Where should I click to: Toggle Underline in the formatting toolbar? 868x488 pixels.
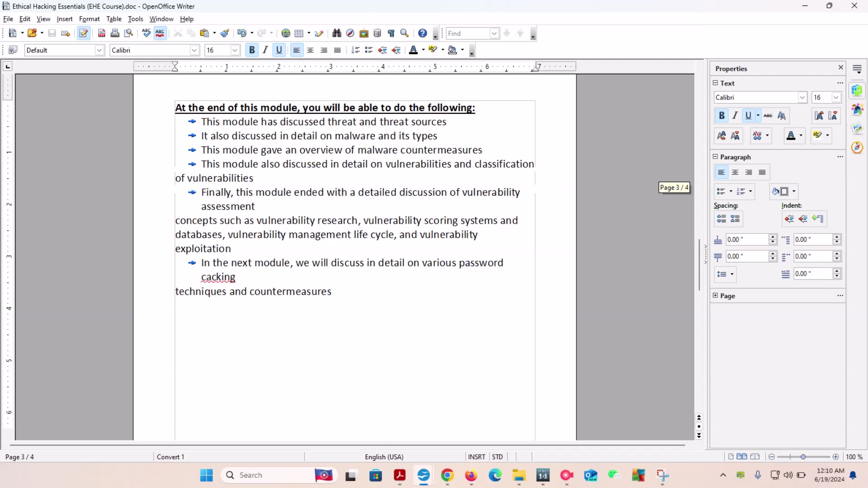pyautogui.click(x=279, y=50)
